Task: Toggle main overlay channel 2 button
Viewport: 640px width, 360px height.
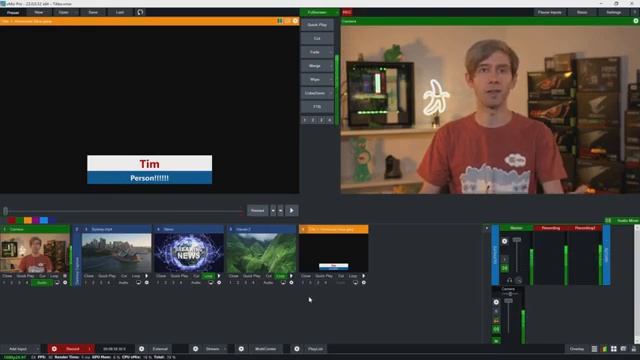Action: pyautogui.click(x=313, y=120)
